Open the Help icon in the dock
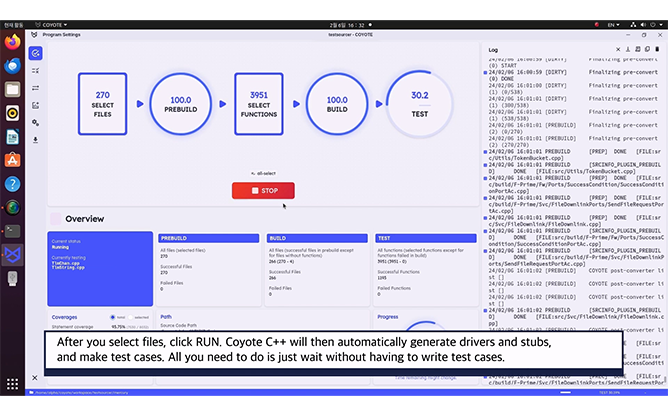 click(12, 184)
